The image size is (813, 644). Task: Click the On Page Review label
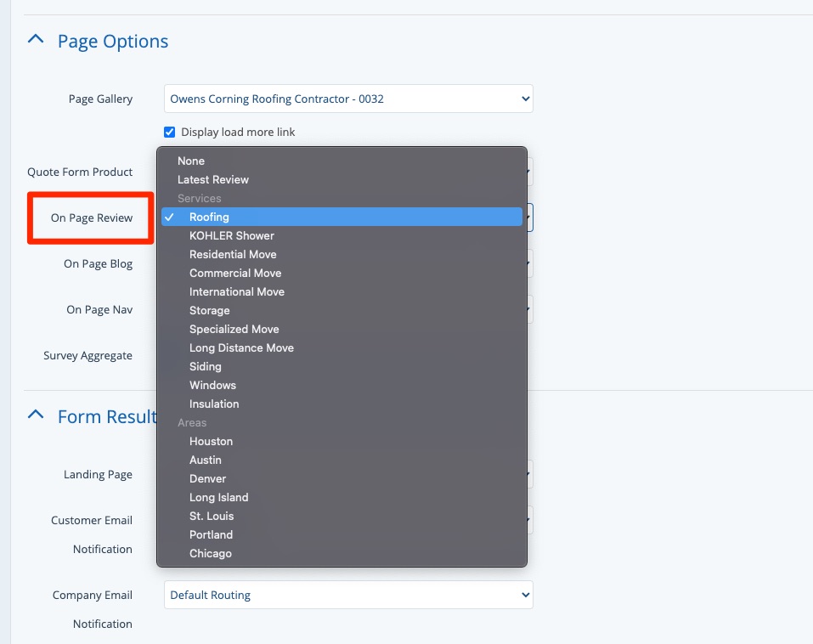tap(92, 218)
